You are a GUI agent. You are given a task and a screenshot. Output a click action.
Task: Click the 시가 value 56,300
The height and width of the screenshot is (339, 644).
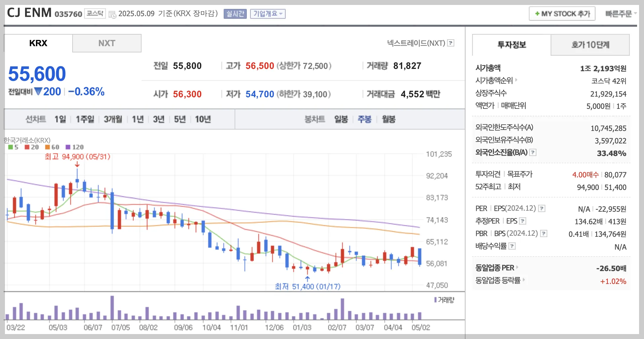187,94
